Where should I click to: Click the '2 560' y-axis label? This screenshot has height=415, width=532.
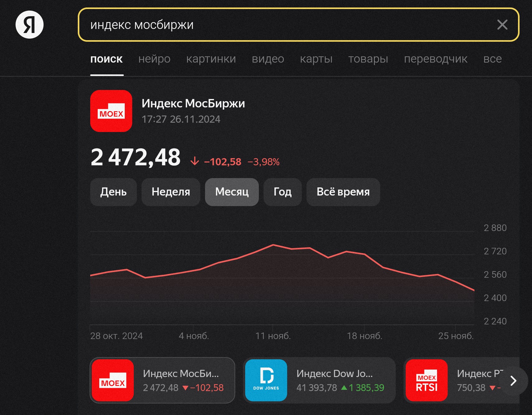[x=495, y=275]
